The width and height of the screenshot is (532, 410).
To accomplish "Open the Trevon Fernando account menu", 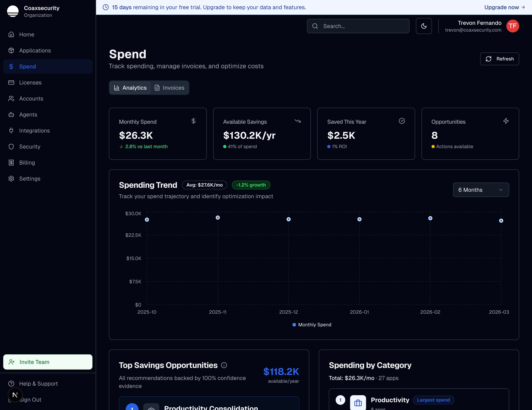I will coord(479,23).
